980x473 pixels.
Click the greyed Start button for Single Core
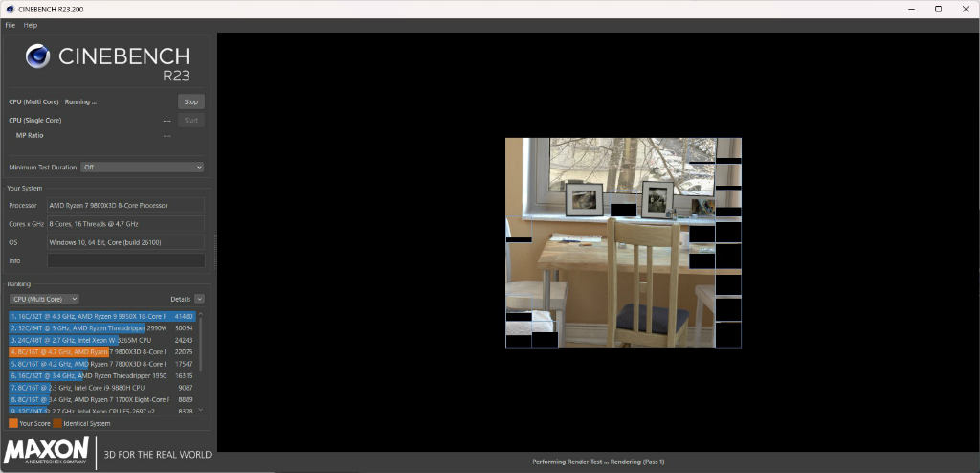coord(191,120)
